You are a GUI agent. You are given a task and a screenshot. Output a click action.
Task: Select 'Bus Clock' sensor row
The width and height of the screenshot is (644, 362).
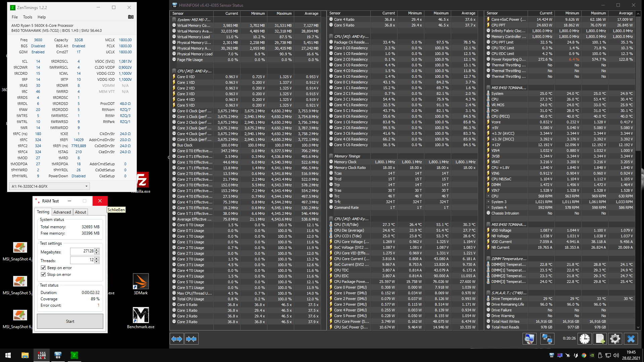click(246, 145)
